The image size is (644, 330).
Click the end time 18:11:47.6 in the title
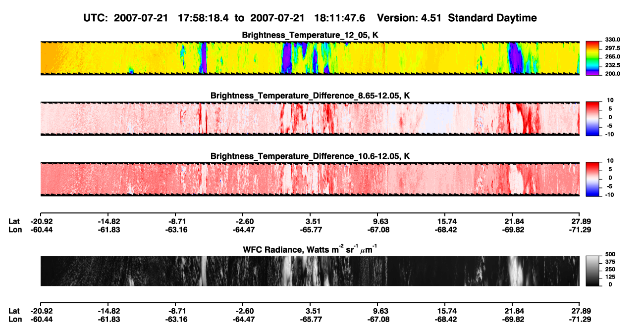point(339,18)
